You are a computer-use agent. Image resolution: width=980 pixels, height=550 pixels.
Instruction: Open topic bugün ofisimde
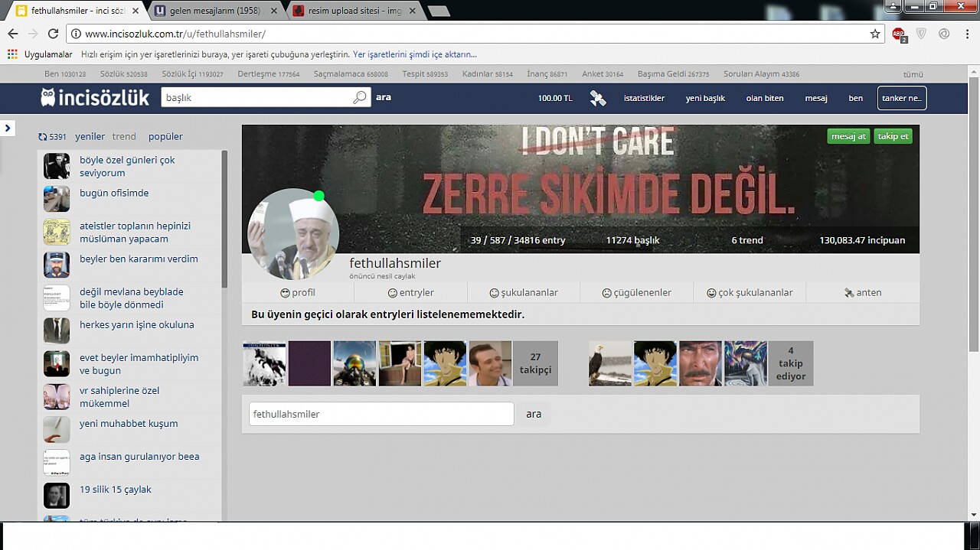point(114,193)
